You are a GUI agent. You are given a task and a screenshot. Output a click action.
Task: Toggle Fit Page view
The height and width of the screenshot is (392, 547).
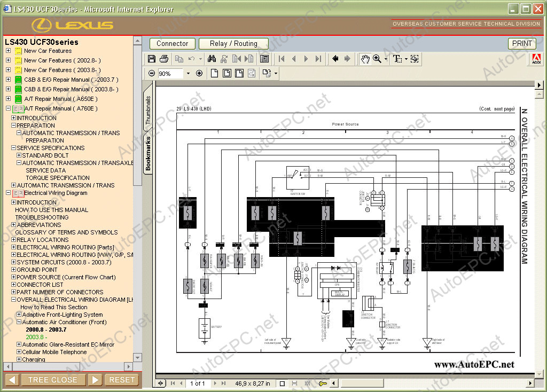[x=227, y=73]
